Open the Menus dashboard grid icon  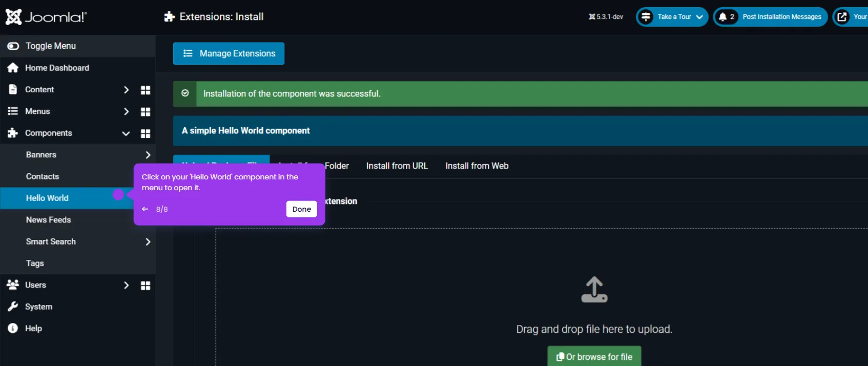pos(146,112)
